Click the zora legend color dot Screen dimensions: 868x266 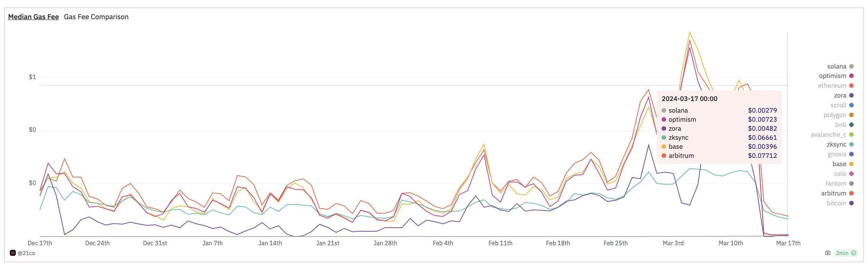pos(851,96)
